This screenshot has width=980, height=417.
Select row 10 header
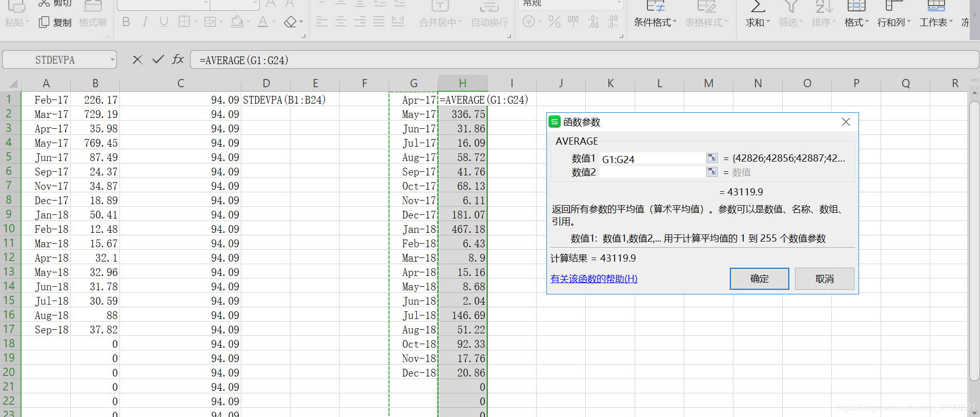(x=9, y=229)
